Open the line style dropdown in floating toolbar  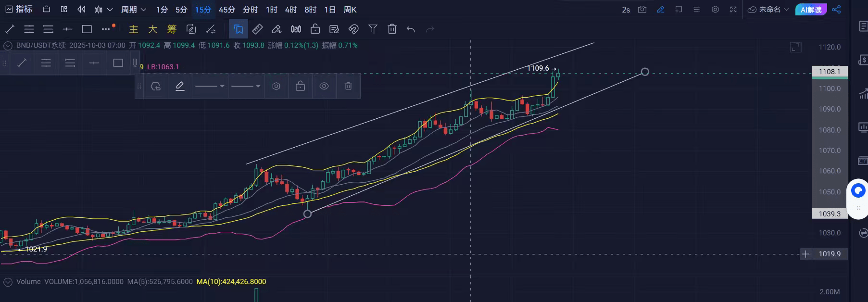click(x=246, y=86)
